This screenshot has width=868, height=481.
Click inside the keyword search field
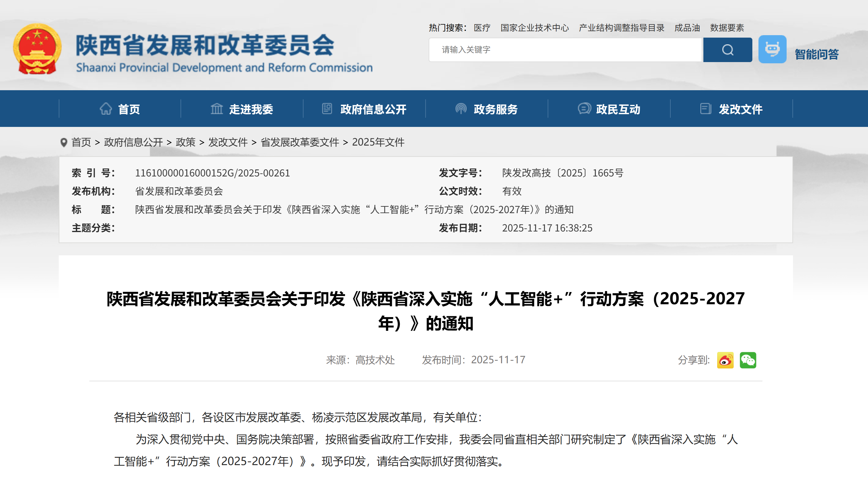coord(565,50)
